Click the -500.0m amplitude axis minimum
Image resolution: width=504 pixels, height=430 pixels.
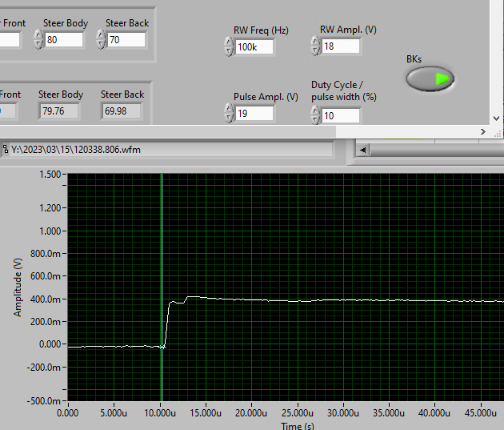click(44, 401)
